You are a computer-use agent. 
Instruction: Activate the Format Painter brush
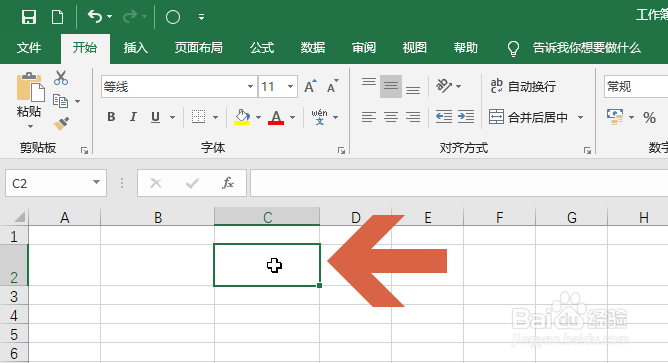point(61,124)
